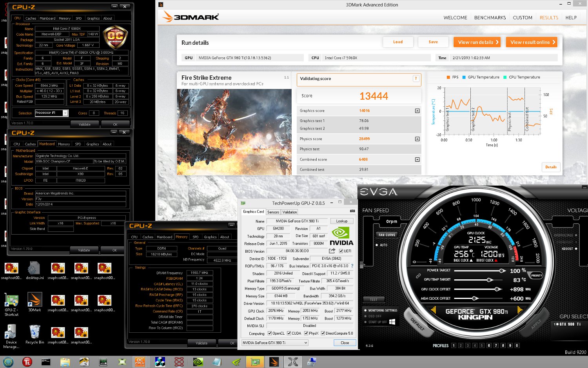Click the EVGA Precision X 16 taskbar icon
This screenshot has width=588, height=368.
click(293, 362)
